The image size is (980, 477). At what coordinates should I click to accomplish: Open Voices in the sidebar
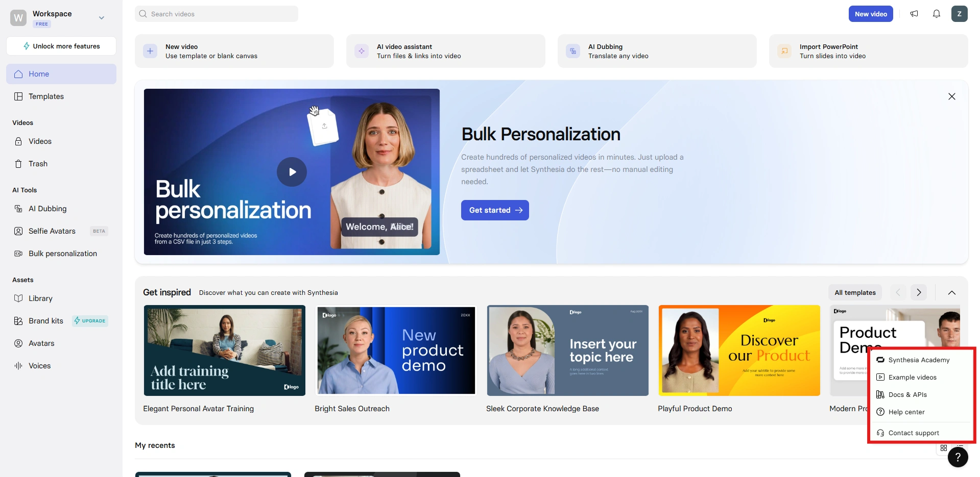coord(61,366)
